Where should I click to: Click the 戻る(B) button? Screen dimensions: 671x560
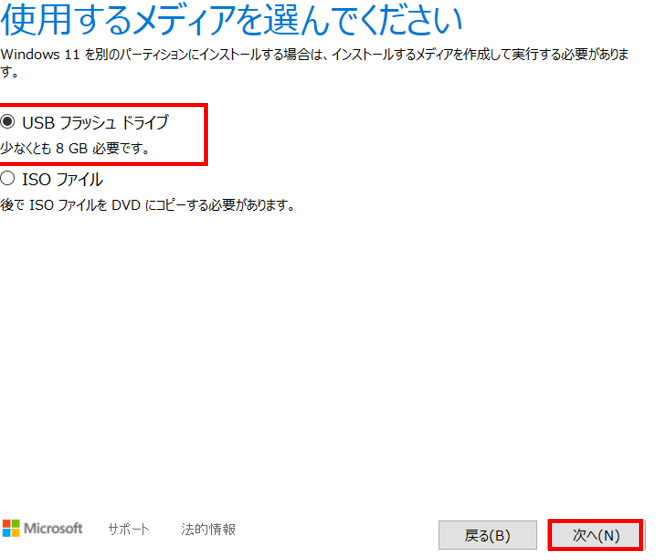click(x=487, y=535)
